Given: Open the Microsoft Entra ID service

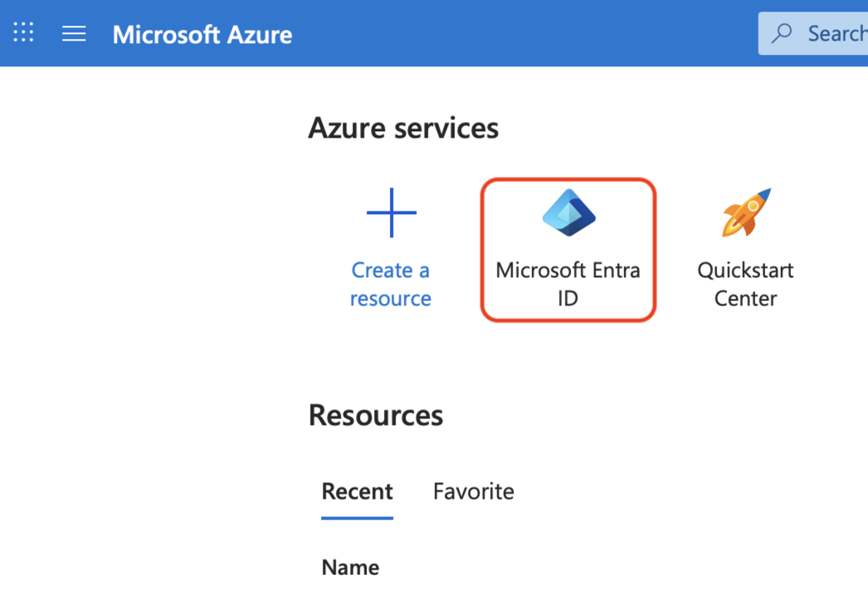Looking at the screenshot, I should coord(568,249).
